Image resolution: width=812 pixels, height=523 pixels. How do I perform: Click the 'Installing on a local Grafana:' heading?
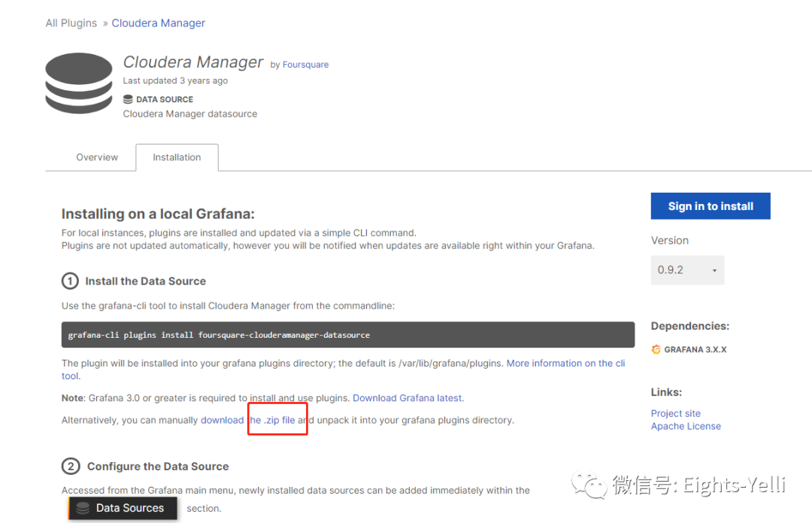coord(158,214)
